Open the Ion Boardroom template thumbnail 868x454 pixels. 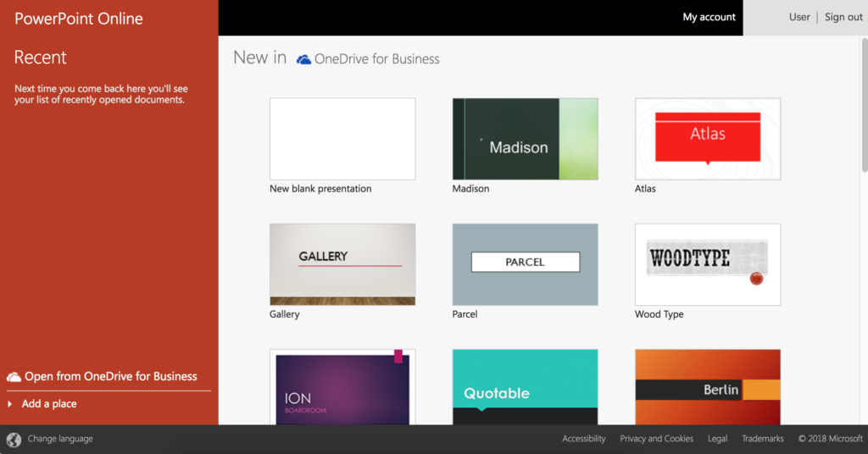pyautogui.click(x=342, y=386)
